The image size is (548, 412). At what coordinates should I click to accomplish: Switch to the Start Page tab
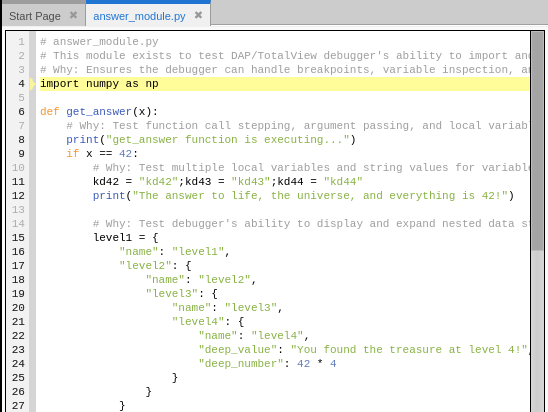(x=35, y=16)
